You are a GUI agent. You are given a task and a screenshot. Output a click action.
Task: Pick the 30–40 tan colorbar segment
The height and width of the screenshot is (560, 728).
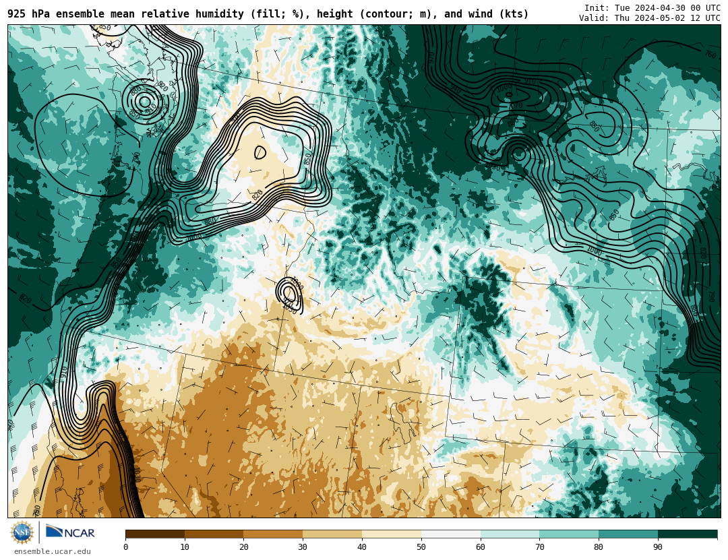(332, 534)
